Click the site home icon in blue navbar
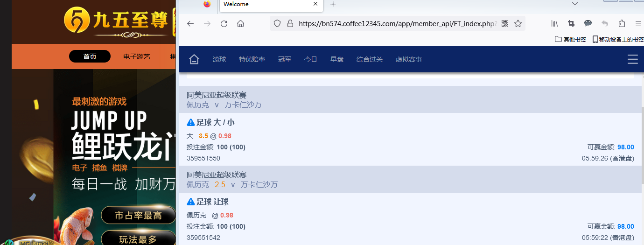Image resolution: width=644 pixels, height=245 pixels. point(194,59)
